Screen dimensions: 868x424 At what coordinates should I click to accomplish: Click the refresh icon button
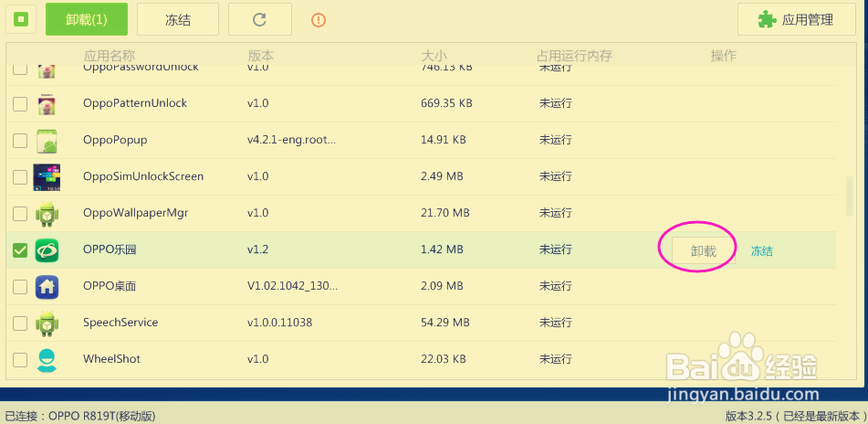pos(259,19)
